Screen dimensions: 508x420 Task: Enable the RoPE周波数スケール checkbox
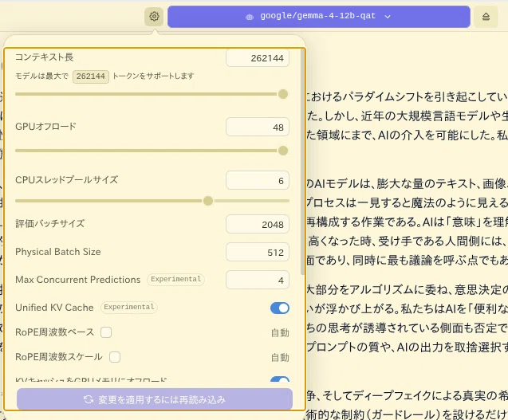[115, 357]
